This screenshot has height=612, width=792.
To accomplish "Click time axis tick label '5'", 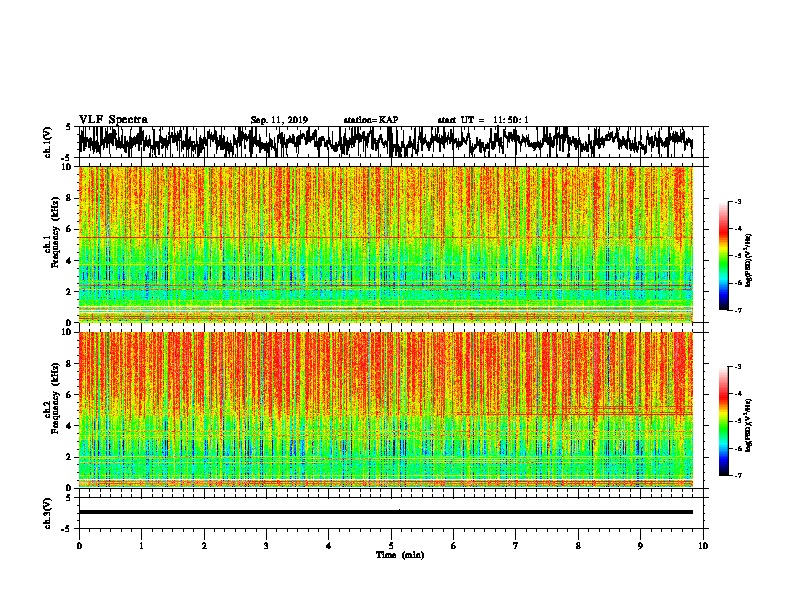I will point(391,546).
